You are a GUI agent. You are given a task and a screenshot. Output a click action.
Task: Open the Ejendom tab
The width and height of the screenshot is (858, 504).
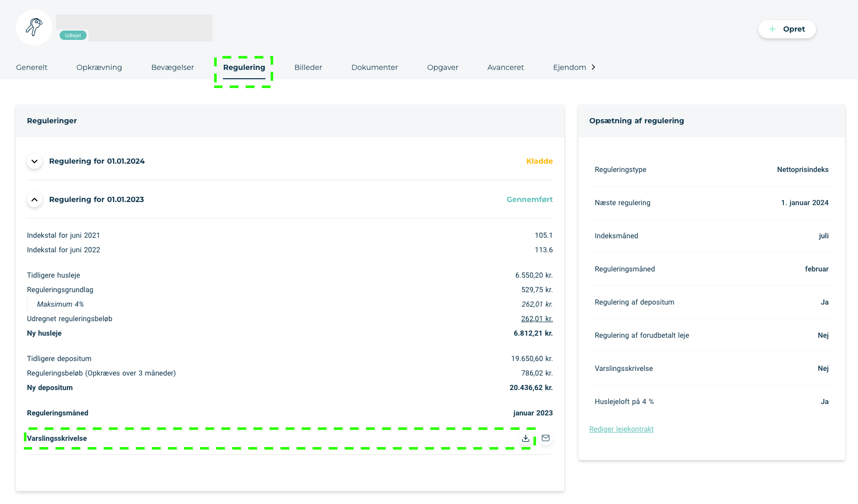point(570,67)
